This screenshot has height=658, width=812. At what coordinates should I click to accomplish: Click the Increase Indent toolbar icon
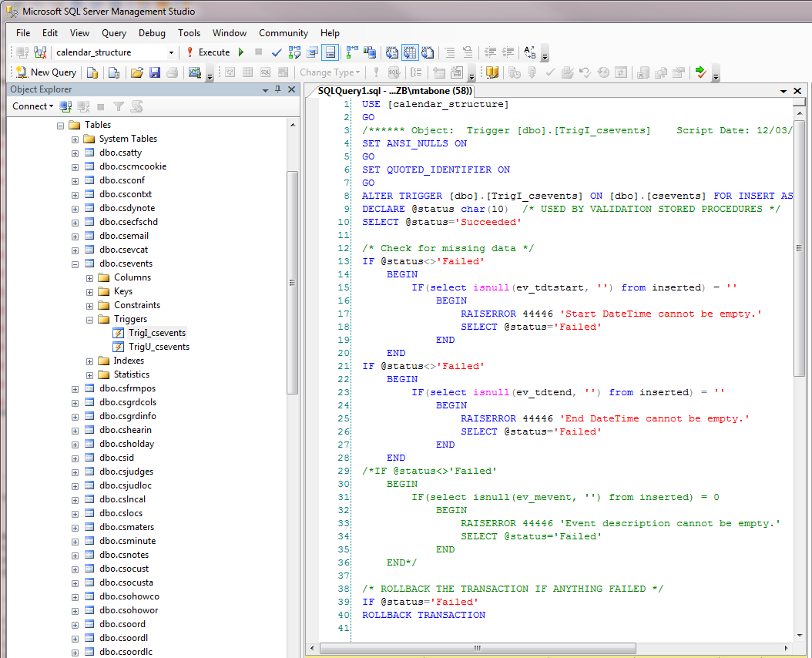(x=508, y=52)
